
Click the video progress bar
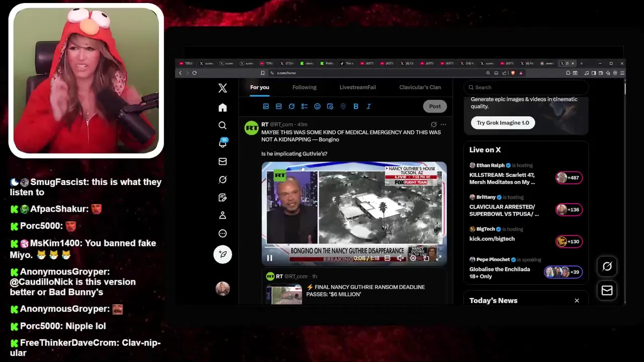(x=354, y=248)
